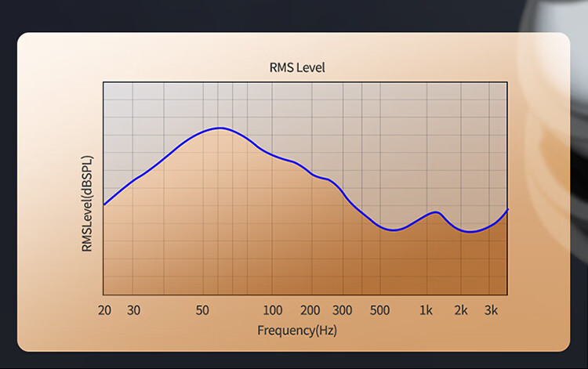Click the blue curve start point at 20 Hz
The height and width of the screenshot is (369, 588).
pos(104,204)
